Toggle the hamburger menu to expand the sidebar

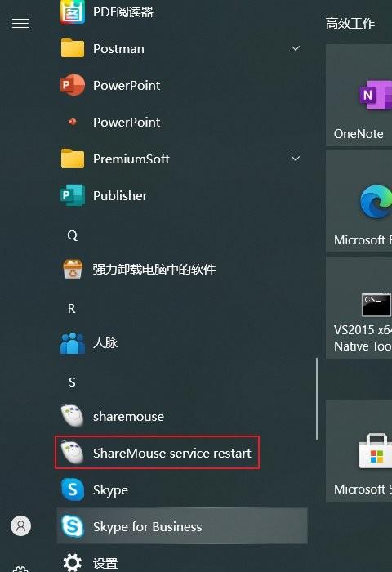click(20, 24)
